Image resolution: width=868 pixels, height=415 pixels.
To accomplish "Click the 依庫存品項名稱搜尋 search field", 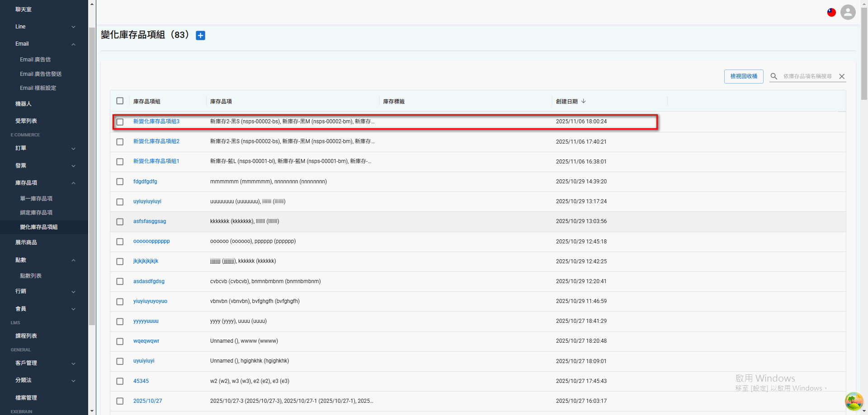I will click(808, 76).
